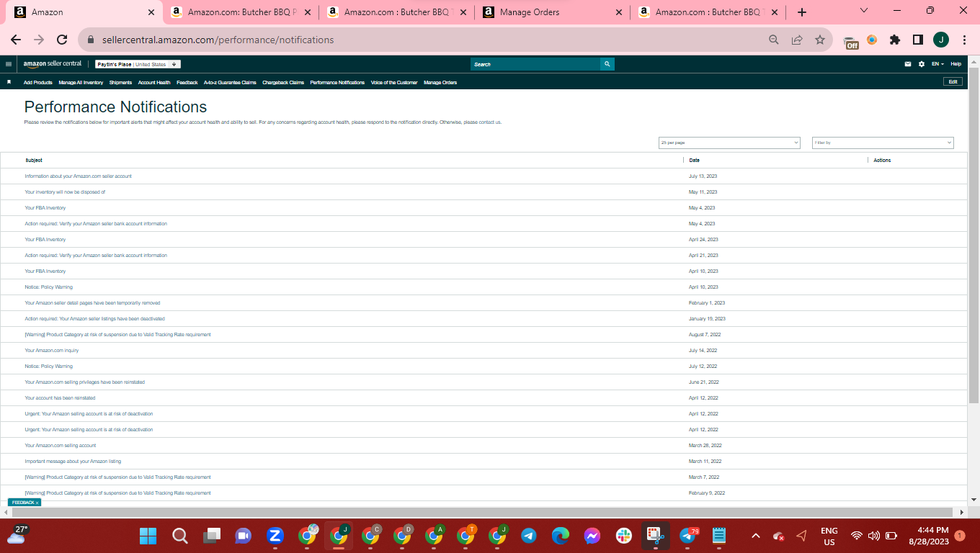Open the Chrome three-dot menu

pyautogui.click(x=964, y=40)
